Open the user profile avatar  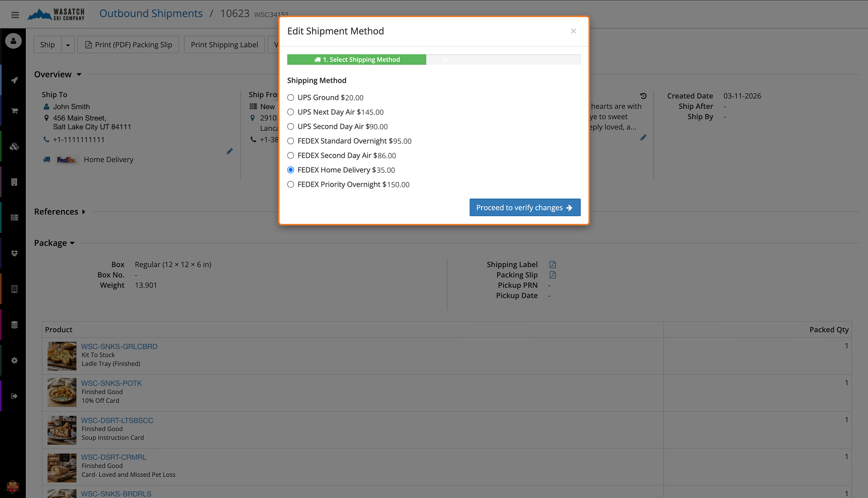[x=13, y=41]
